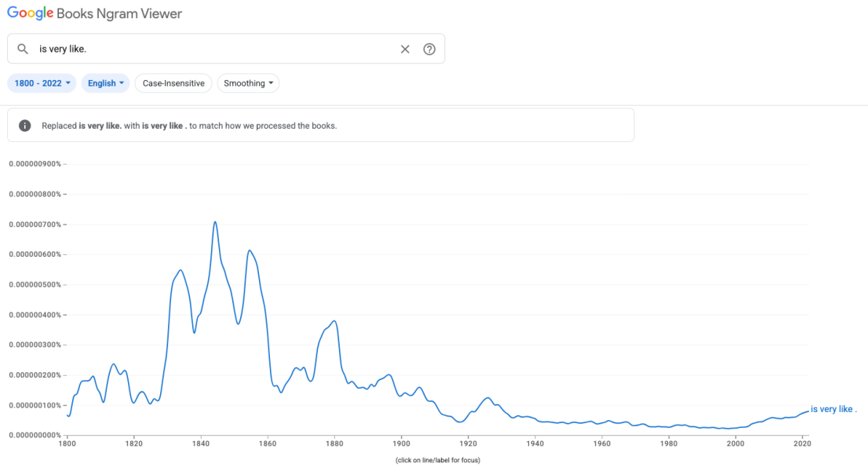Image resolution: width=868 pixels, height=471 pixels.
Task: Open the 1800 - 2022 date range dropdown
Action: 42,83
